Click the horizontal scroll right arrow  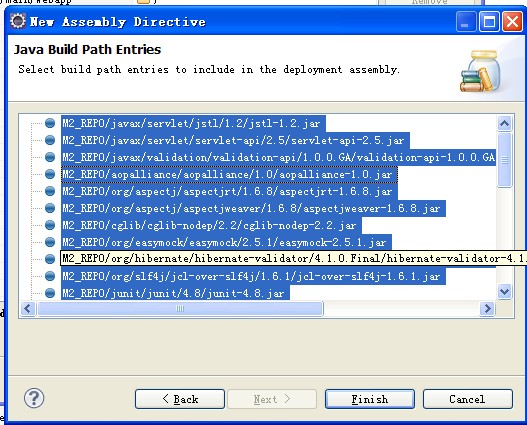(487, 308)
